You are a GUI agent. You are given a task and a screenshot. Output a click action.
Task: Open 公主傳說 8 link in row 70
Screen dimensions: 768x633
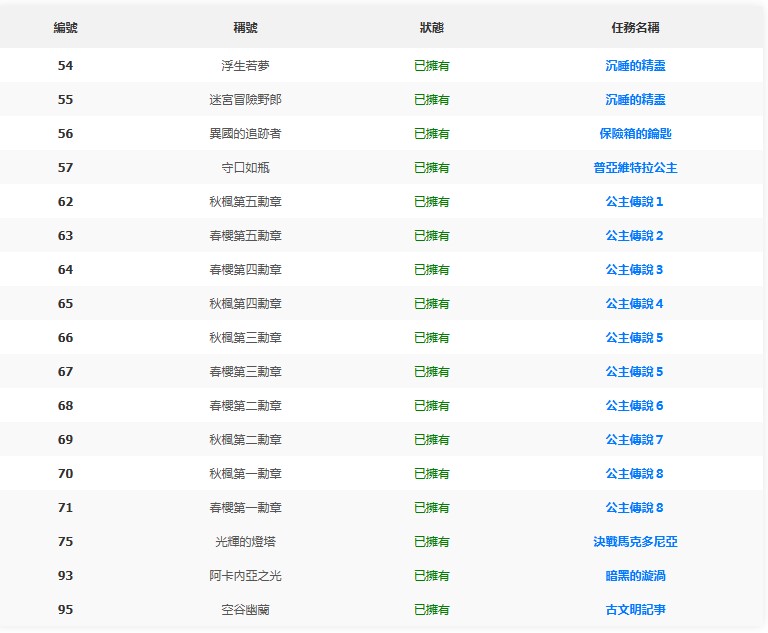[x=634, y=474]
